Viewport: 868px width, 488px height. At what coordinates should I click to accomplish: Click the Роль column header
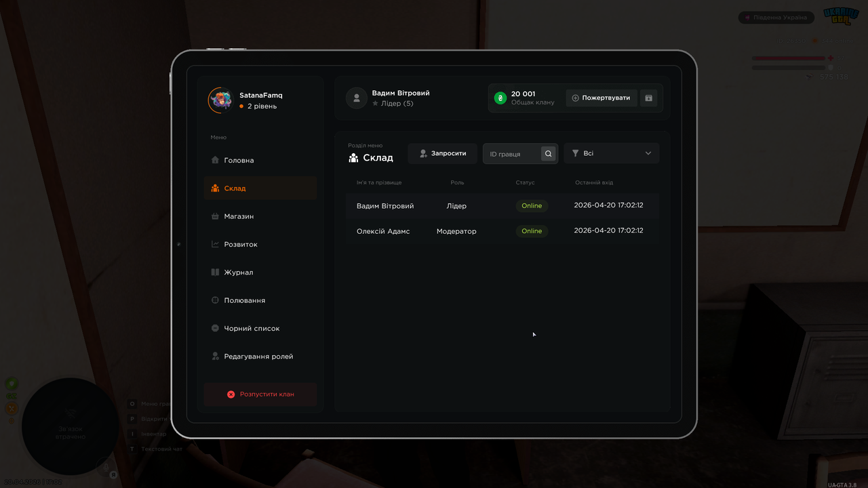(x=457, y=183)
